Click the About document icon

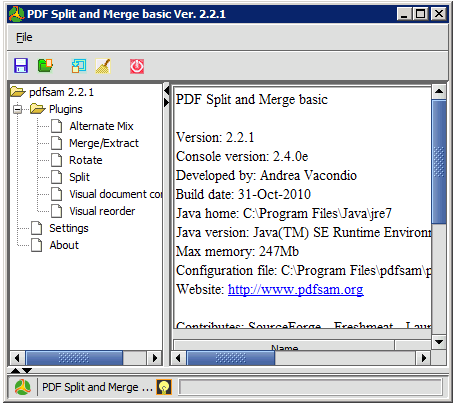coord(37,245)
